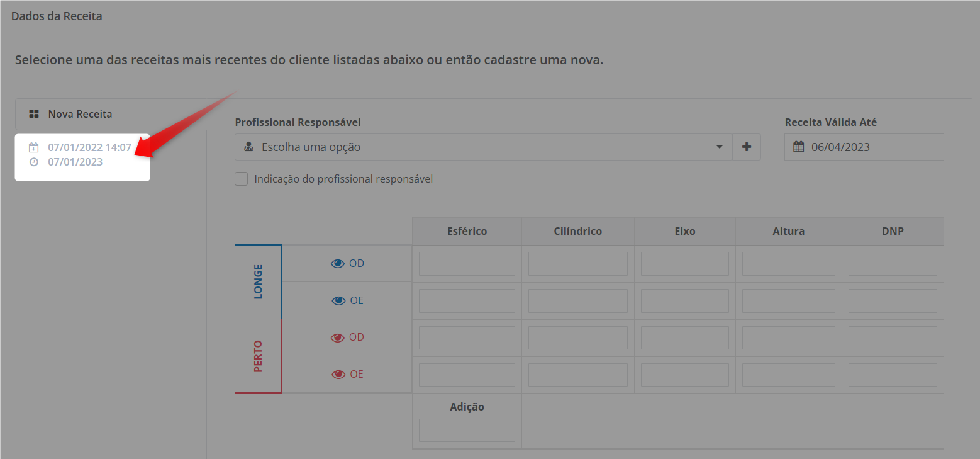The height and width of the screenshot is (459, 980).
Task: Open the Nova Receita tab
Action: (111, 114)
